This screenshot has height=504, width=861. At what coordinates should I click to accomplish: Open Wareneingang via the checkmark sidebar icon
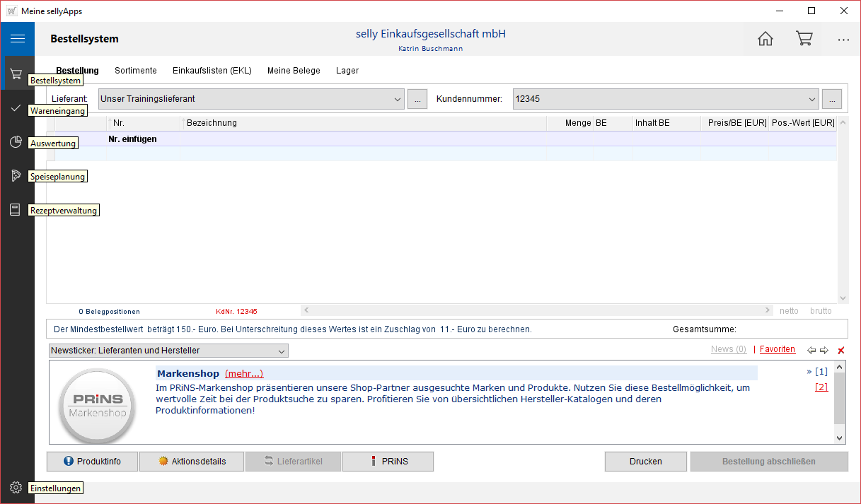pos(16,107)
